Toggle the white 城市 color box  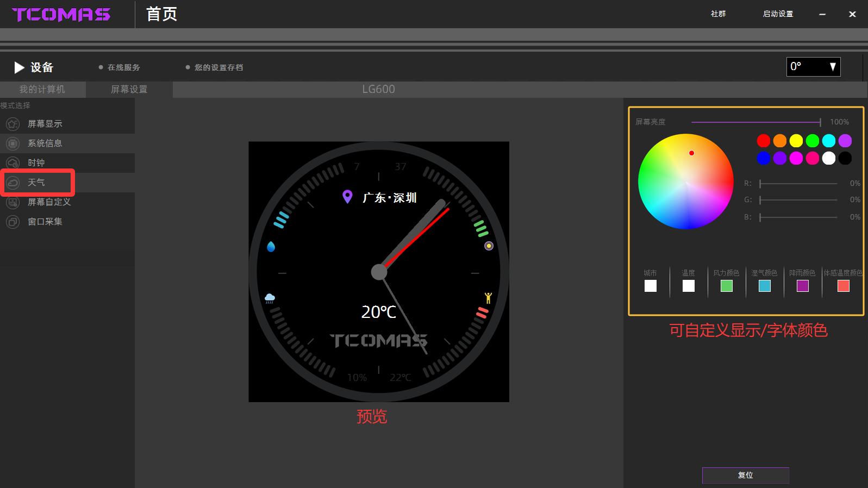[650, 286]
